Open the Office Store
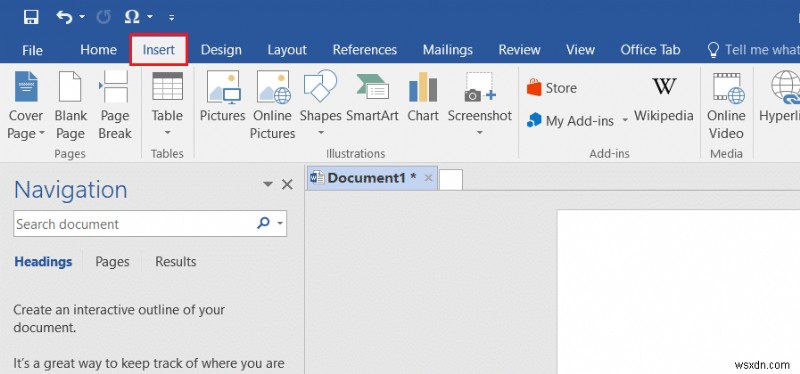 click(x=552, y=88)
